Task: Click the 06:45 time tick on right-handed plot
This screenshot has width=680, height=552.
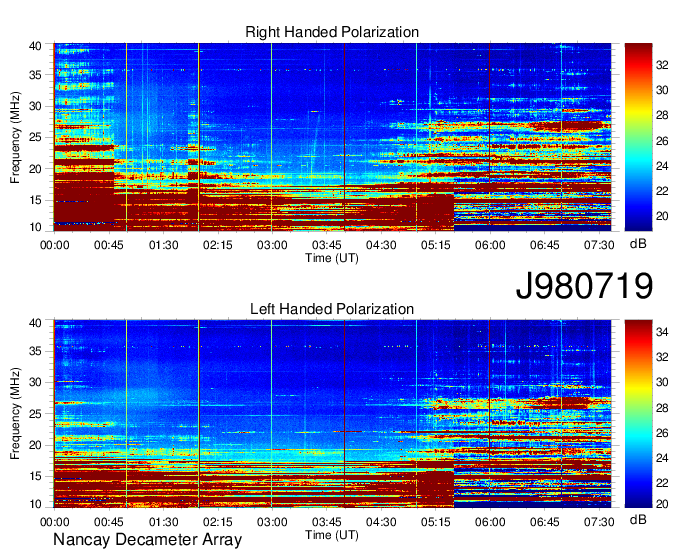Action: pos(544,245)
